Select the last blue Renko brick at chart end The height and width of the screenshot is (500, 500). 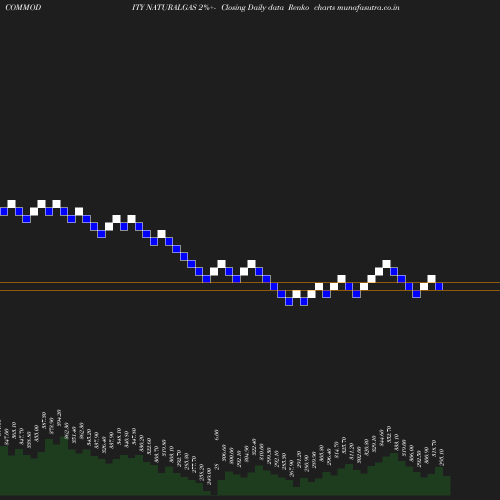[439, 286]
